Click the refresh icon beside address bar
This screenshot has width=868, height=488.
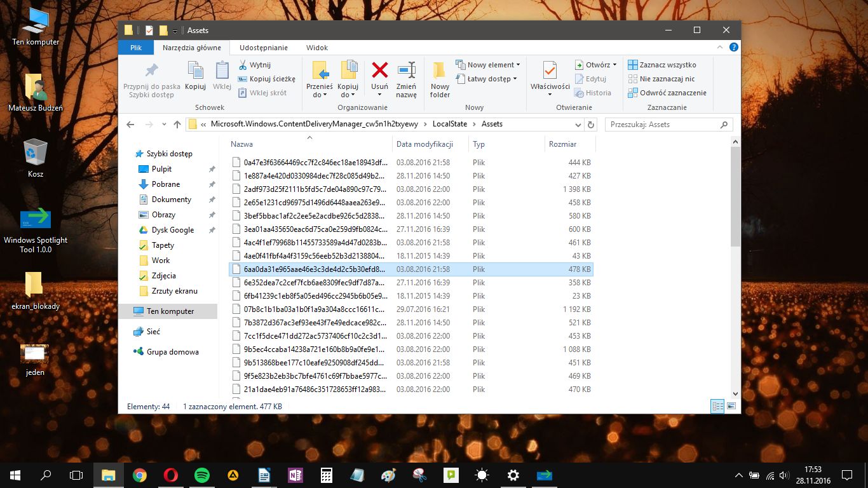[591, 125]
